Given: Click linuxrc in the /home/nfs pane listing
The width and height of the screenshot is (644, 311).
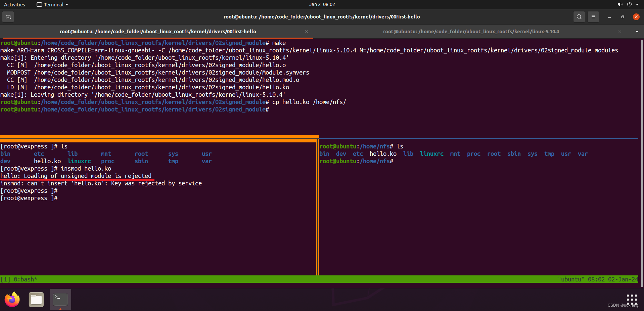Looking at the screenshot, I should (432, 154).
